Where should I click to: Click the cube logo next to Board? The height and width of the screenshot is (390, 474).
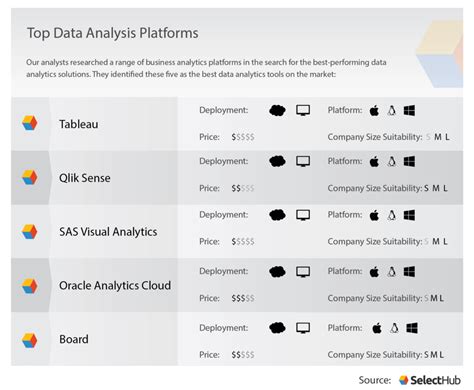point(30,340)
